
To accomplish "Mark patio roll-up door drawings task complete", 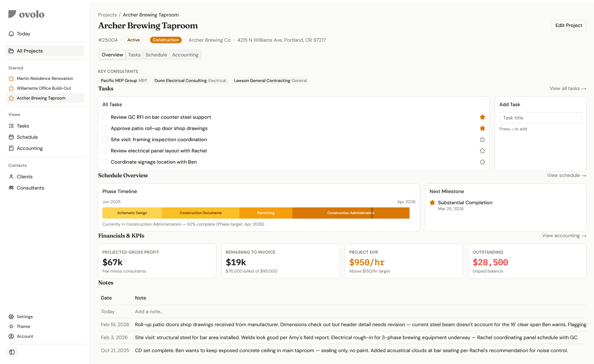I will pyautogui.click(x=105, y=128).
